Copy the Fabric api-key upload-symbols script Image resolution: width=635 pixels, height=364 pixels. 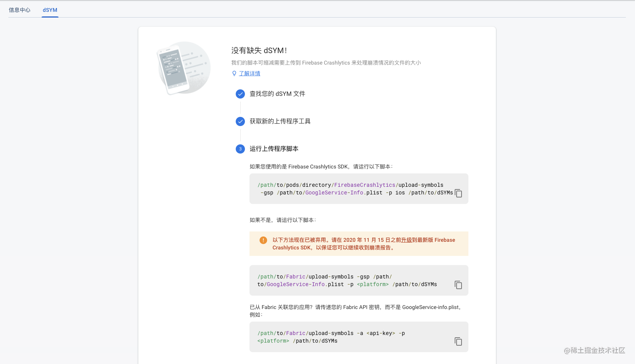click(458, 341)
